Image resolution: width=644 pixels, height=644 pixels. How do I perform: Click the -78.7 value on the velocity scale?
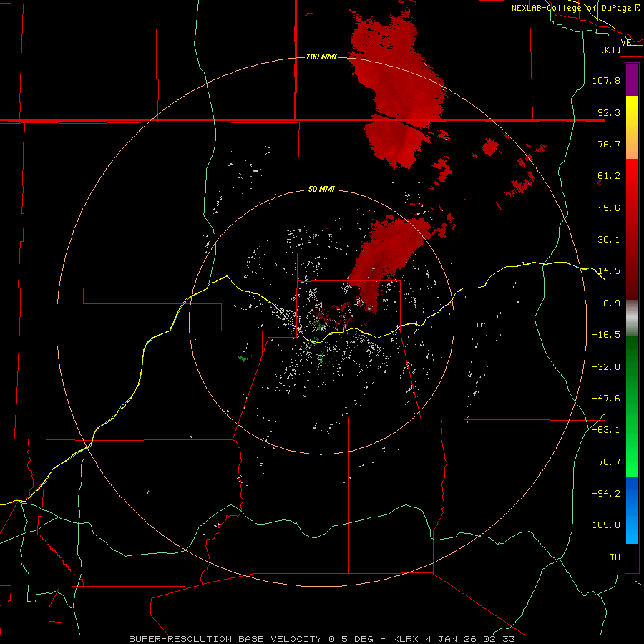[x=606, y=462]
